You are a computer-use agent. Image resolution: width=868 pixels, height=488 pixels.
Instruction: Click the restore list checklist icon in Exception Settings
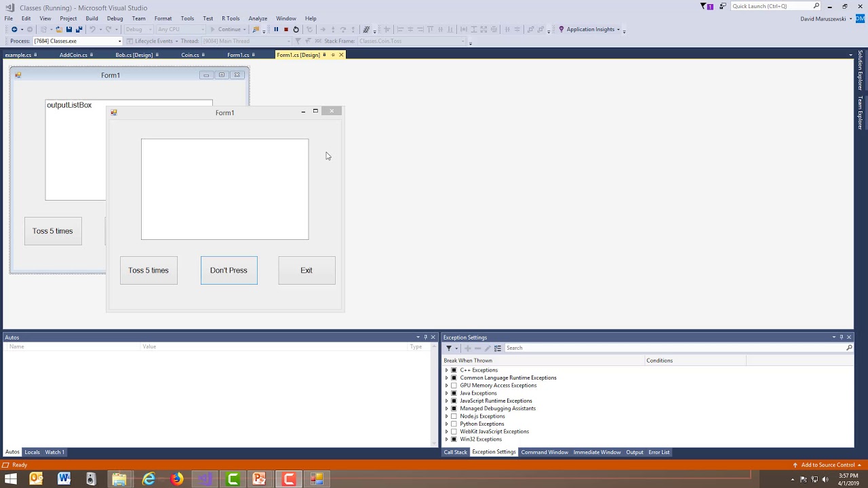coord(497,348)
